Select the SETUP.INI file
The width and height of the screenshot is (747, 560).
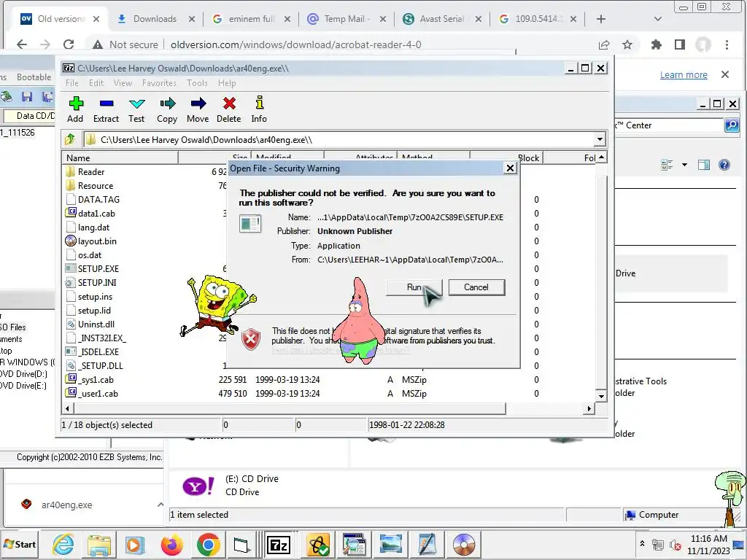[x=97, y=282]
